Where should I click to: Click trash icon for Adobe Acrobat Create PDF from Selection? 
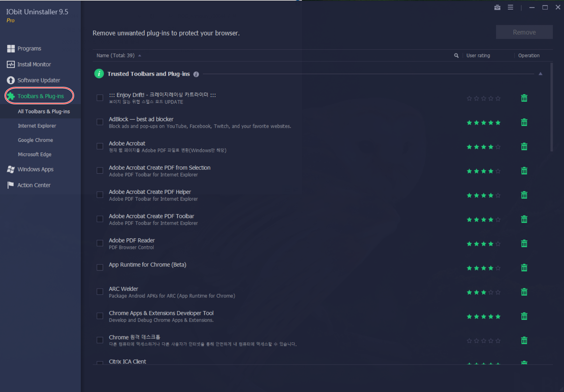click(524, 171)
